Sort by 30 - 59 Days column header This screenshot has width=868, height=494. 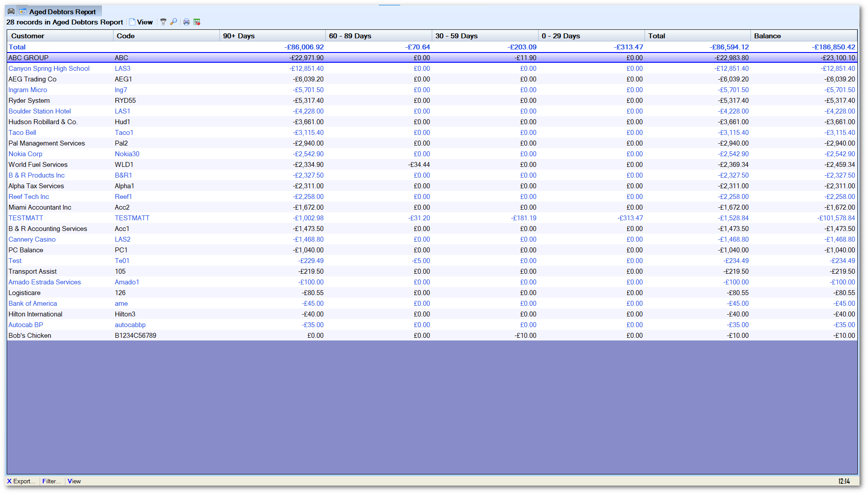click(485, 36)
